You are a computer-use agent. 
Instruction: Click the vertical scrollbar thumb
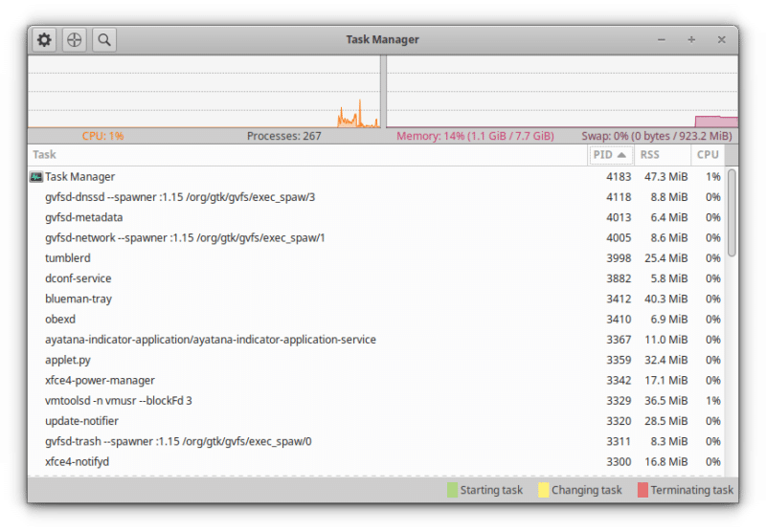(x=732, y=212)
